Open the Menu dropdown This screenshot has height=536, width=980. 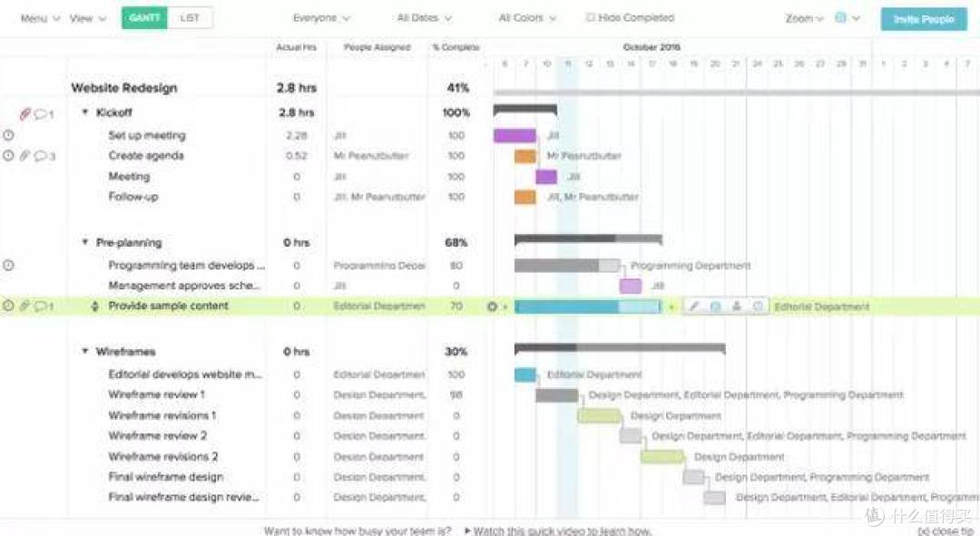coord(40,18)
